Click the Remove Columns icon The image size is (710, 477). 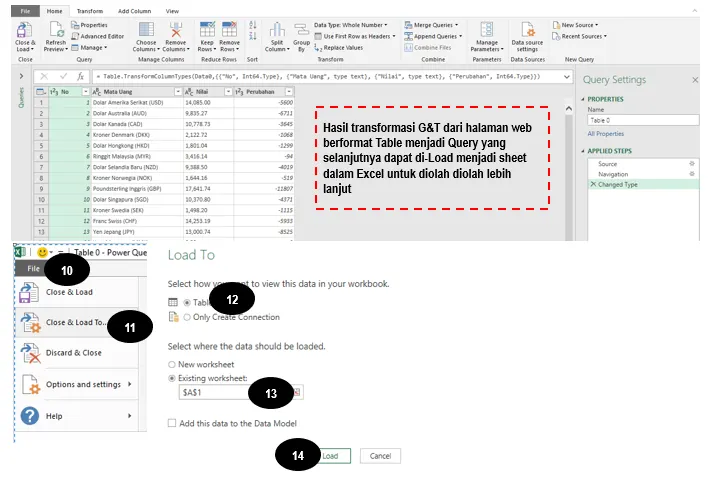176,30
